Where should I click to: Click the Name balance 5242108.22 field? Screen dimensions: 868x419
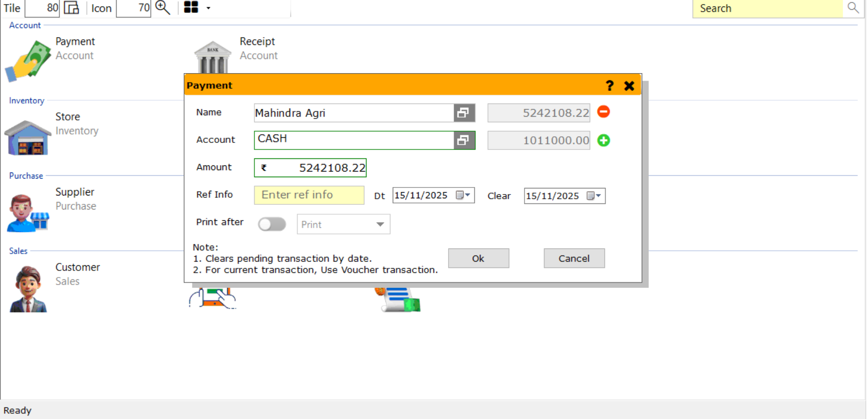pos(539,113)
